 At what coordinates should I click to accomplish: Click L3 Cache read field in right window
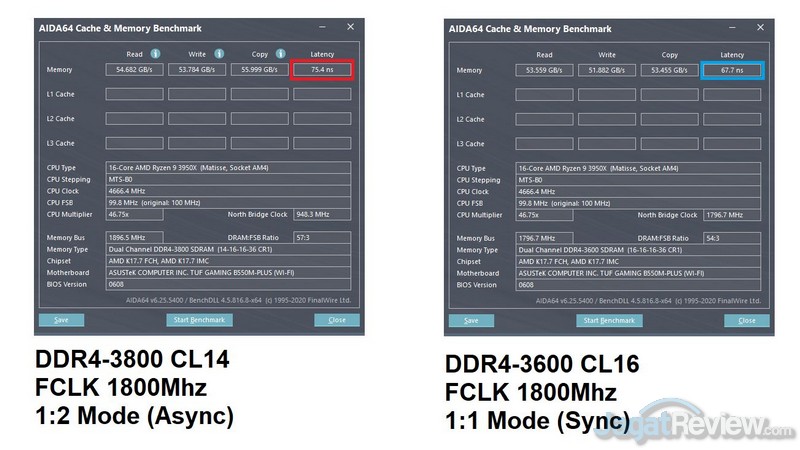544,143
